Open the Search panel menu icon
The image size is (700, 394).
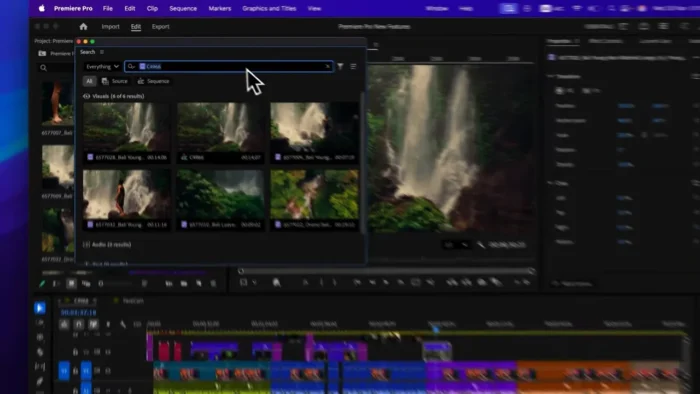click(102, 52)
